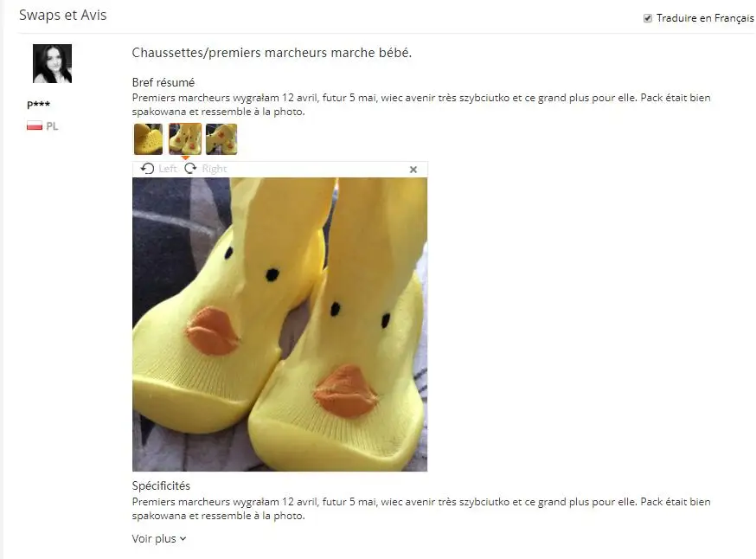Click the Right rotate label
756x559 pixels.
click(x=214, y=169)
